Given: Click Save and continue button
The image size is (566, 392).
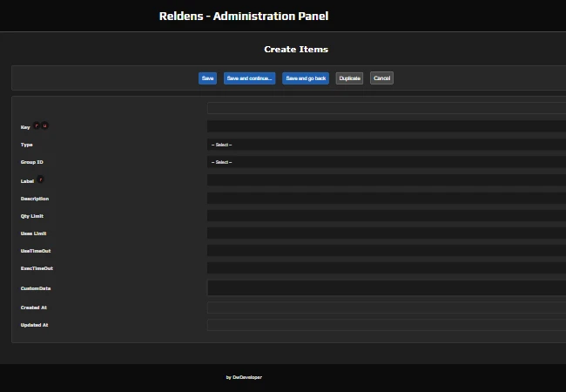Looking at the screenshot, I should coord(249,78).
